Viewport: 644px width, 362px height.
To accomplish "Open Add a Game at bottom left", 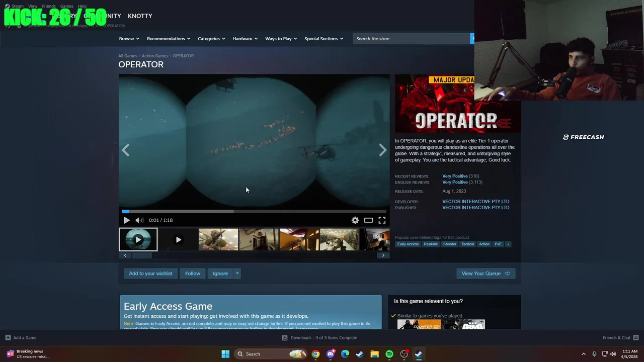I will [x=21, y=338].
